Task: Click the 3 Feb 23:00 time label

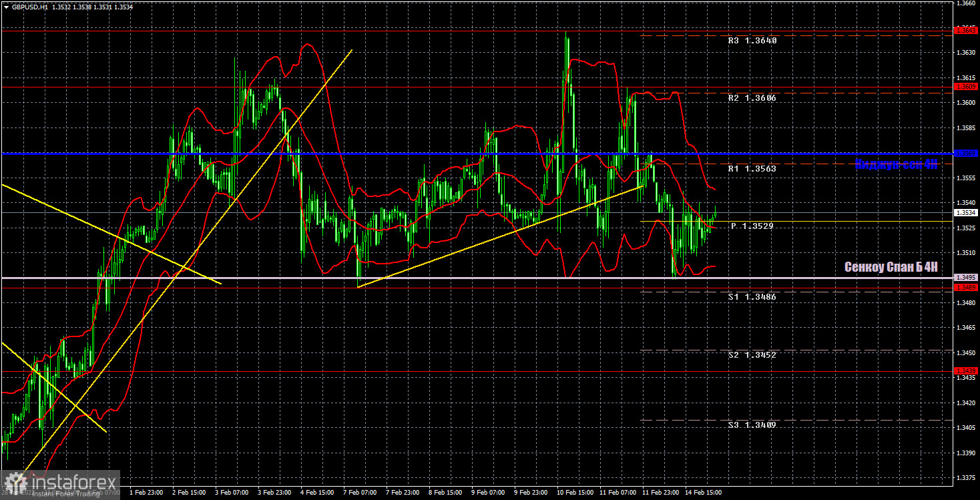Action: click(x=274, y=493)
